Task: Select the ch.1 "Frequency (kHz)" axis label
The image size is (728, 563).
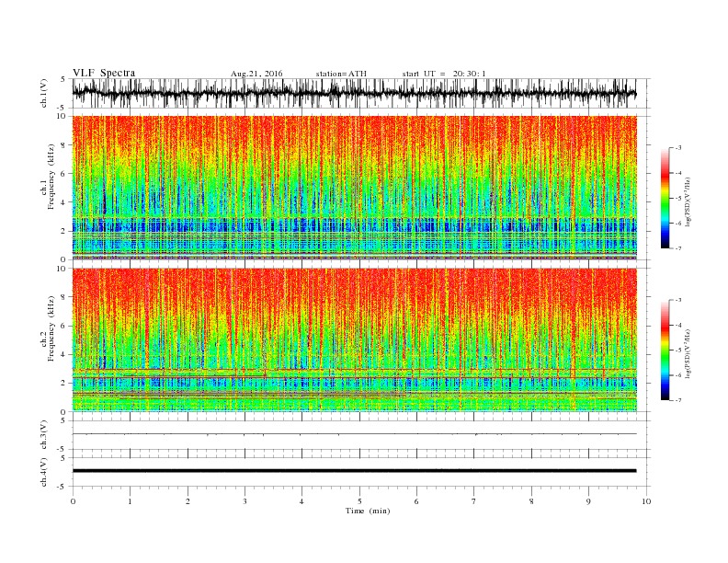Action: [51, 177]
